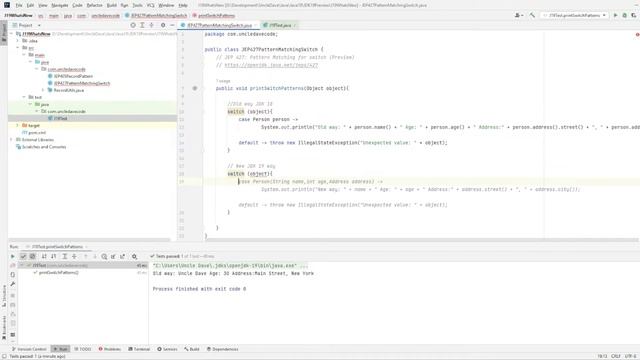Open the TODO tool window
This screenshot has width=640, height=360.
[83, 349]
